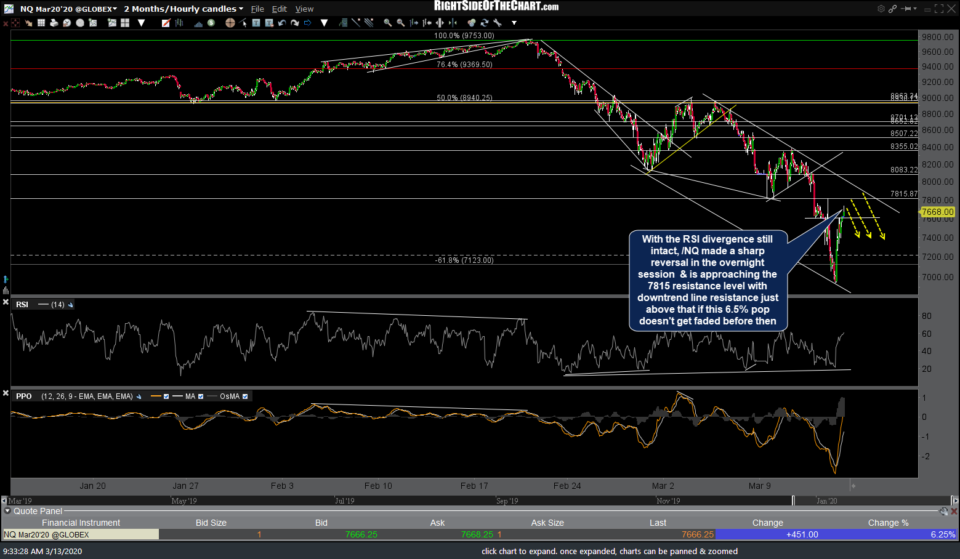Sort by Ask column header
This screenshot has height=559, width=960.
[437, 523]
